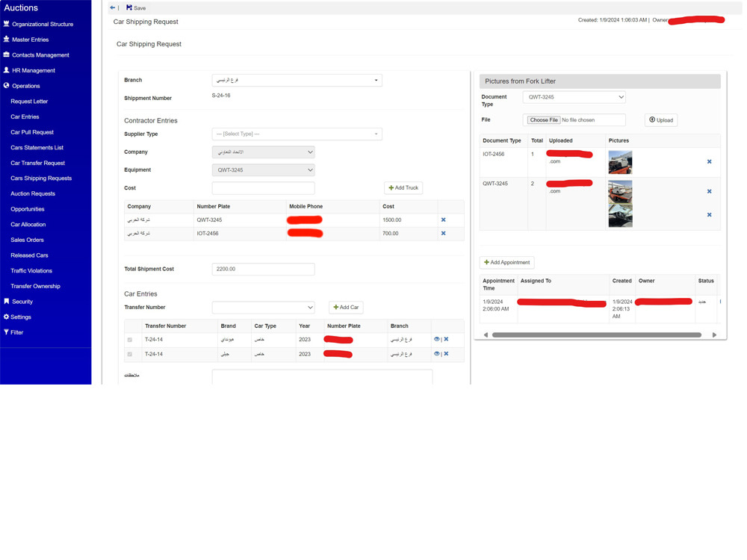Open the Branch dropdown
The width and height of the screenshot is (747, 560).
pyautogui.click(x=297, y=81)
